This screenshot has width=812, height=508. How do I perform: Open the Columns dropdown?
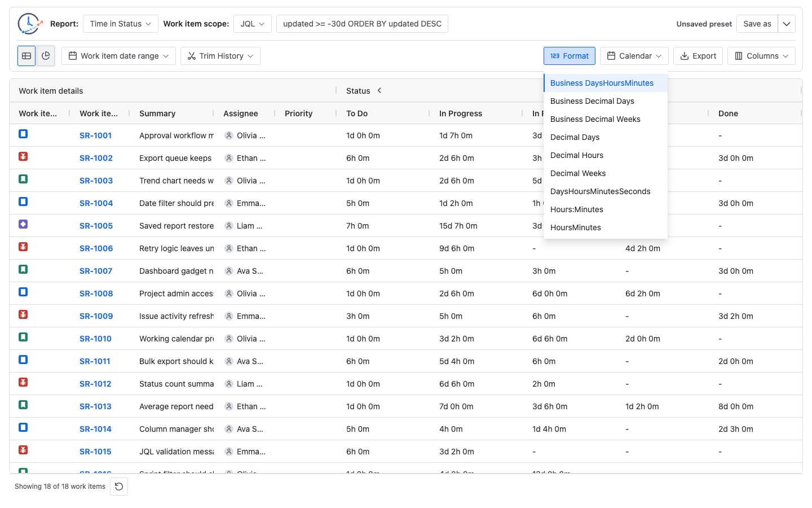761,56
